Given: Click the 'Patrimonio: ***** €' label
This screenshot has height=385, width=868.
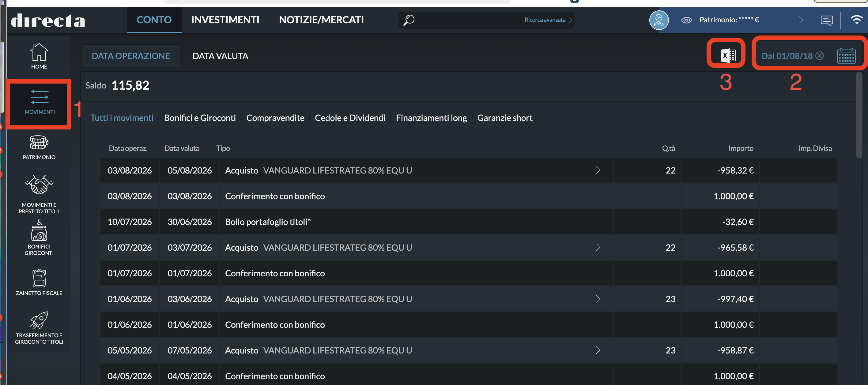Looking at the screenshot, I should pos(729,20).
